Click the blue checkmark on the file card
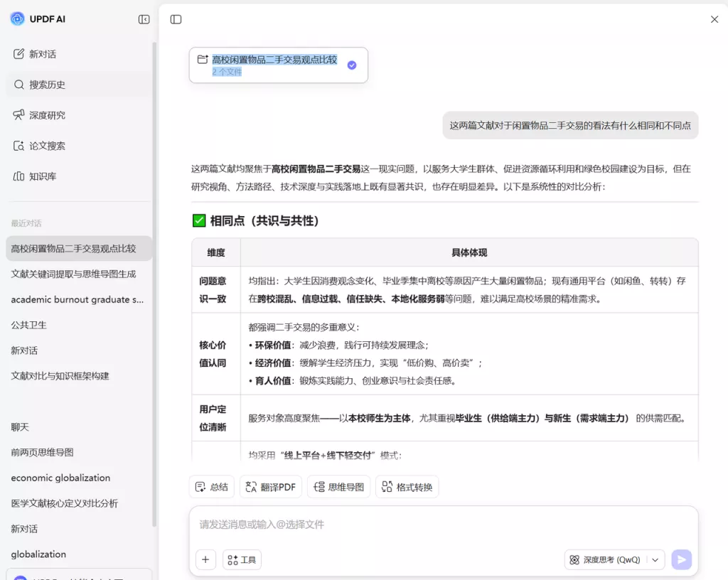The width and height of the screenshot is (728, 580). tap(350, 64)
